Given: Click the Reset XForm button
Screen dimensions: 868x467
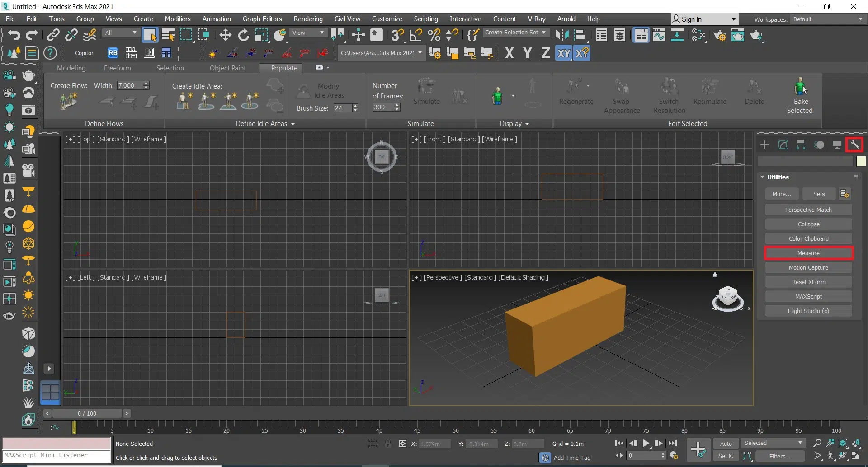Looking at the screenshot, I should tap(808, 282).
